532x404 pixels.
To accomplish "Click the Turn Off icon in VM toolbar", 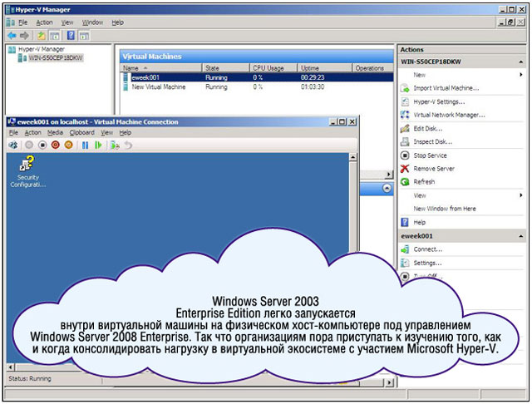I will click(42, 145).
